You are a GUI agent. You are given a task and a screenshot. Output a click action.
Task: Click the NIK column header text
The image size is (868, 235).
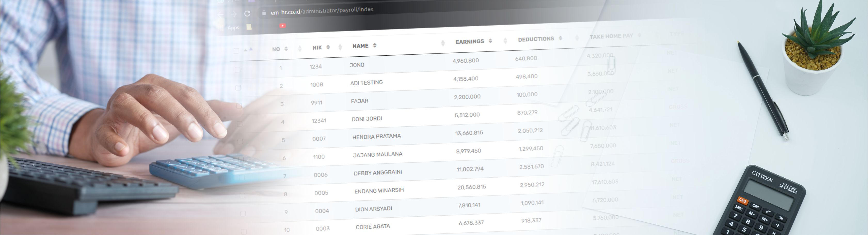click(x=317, y=48)
